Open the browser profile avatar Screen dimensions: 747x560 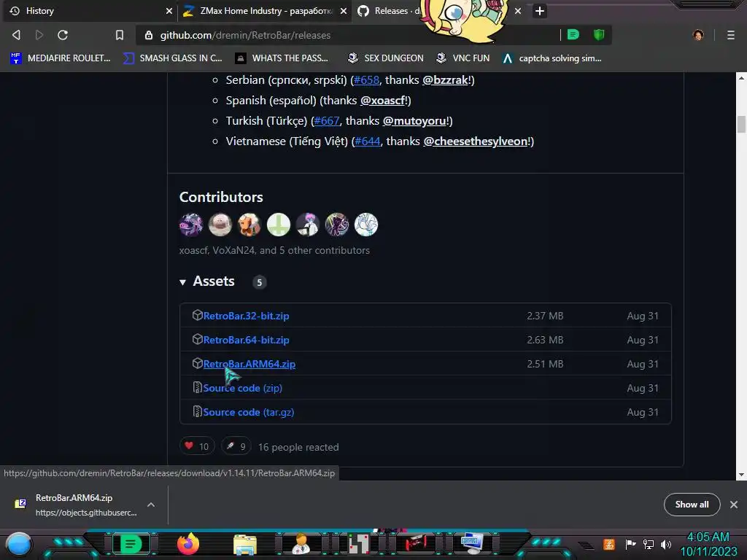698,35
